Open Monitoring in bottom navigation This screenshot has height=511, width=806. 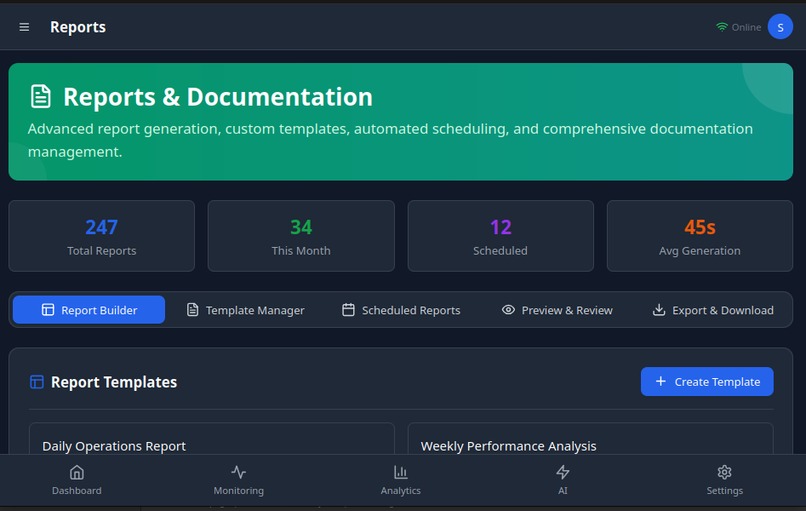coord(239,480)
